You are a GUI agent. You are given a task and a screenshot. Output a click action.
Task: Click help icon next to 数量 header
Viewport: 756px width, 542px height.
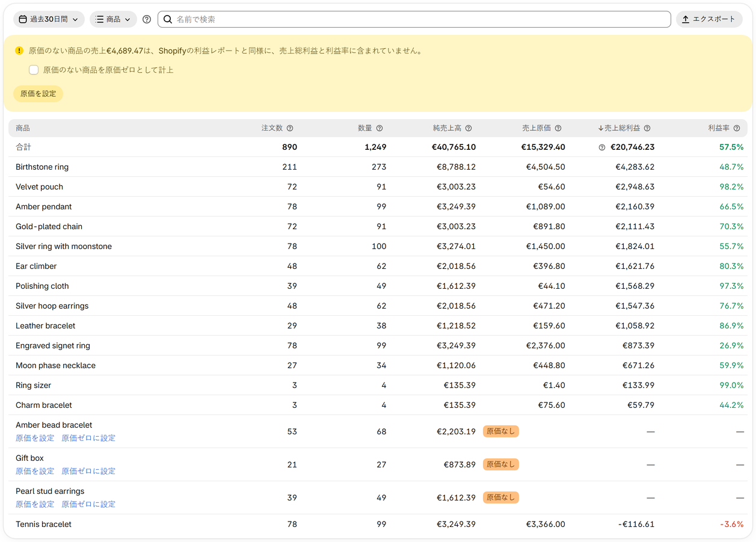pyautogui.click(x=380, y=128)
